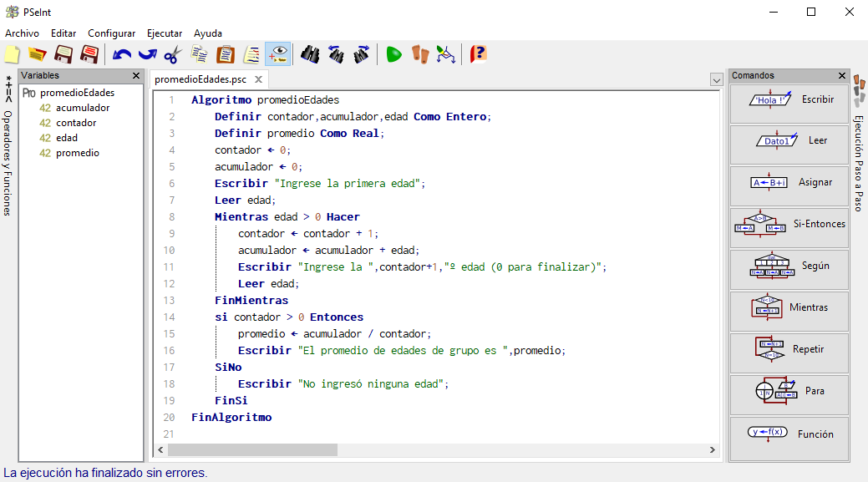Open the Find binoculars icon
The height and width of the screenshot is (482, 868).
[310, 54]
